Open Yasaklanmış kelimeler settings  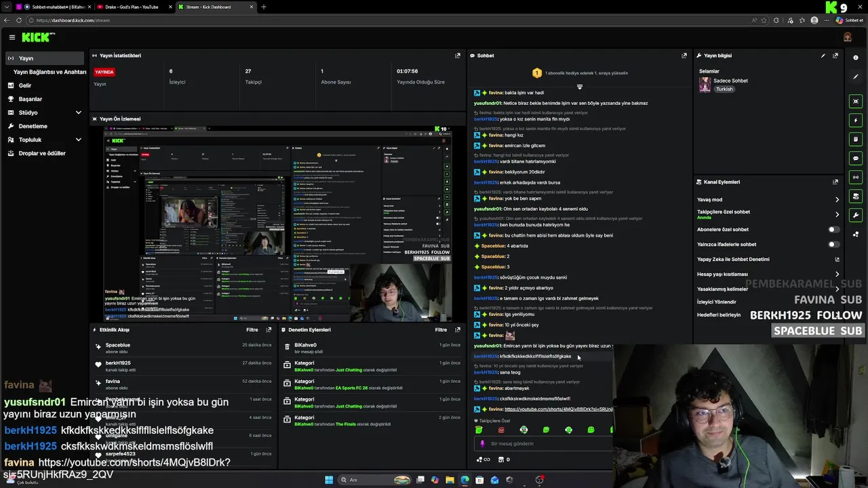pyautogui.click(x=768, y=289)
